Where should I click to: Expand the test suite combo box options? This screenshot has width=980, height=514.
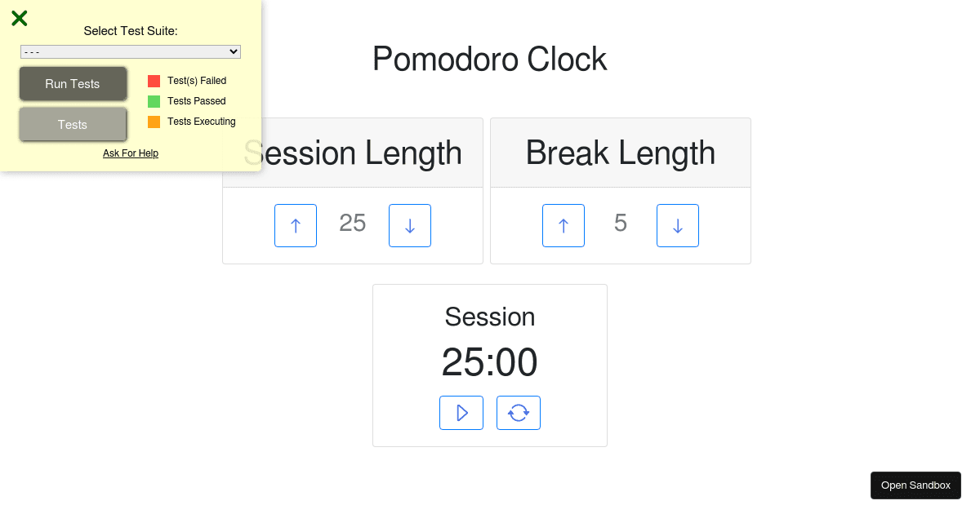[x=130, y=51]
